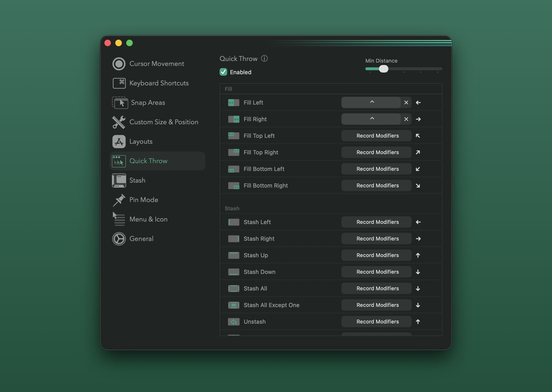Click the Fill Right direction arrow
This screenshot has height=392, width=552.
(x=418, y=119)
